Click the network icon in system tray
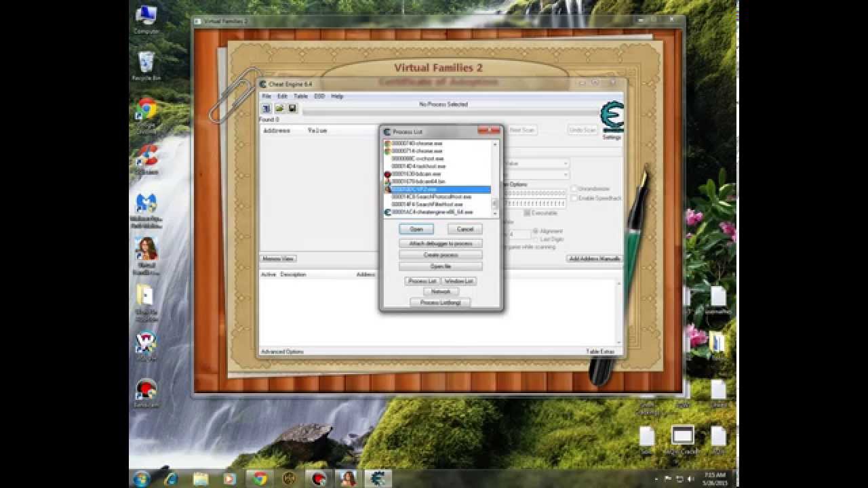The width and height of the screenshot is (868, 488). click(679, 479)
